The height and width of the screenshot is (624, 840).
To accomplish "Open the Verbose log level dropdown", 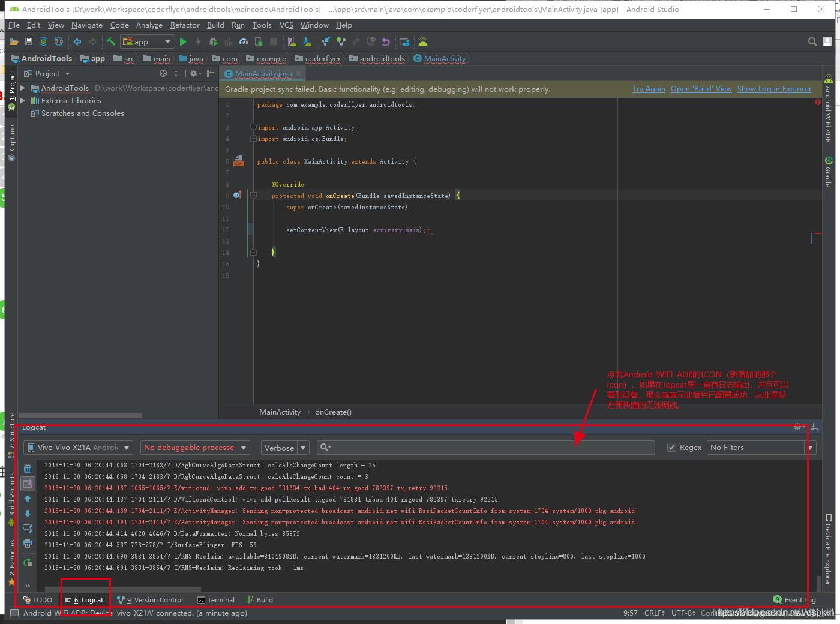I will click(x=285, y=448).
